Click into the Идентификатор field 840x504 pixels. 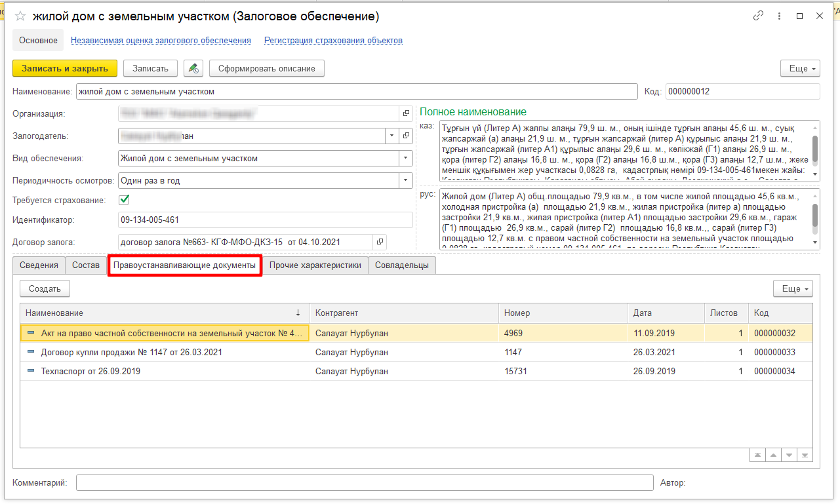click(x=266, y=220)
